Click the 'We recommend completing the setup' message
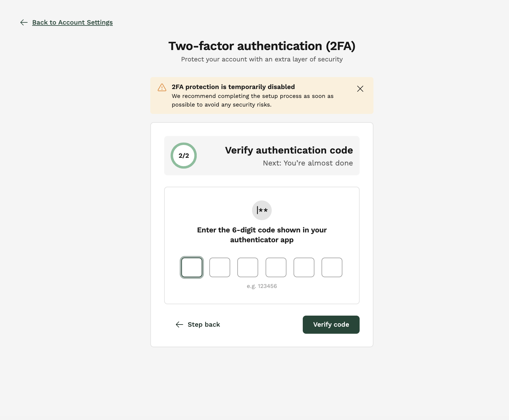509x420 pixels. pos(253,100)
